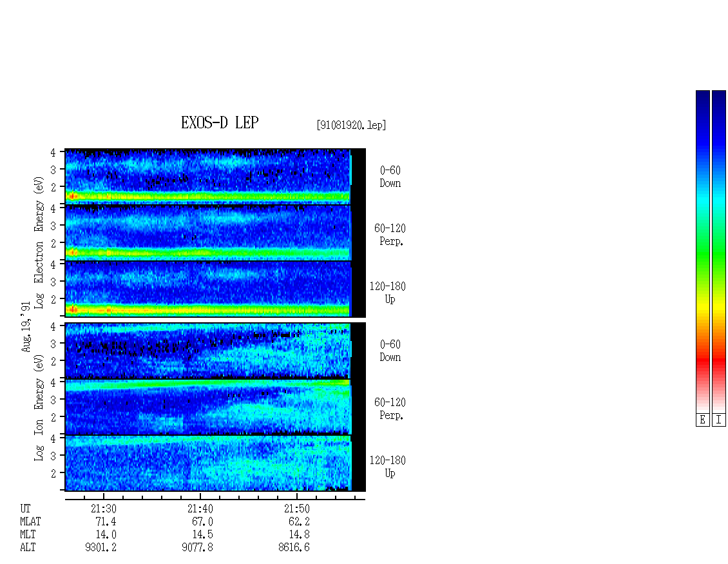The height and width of the screenshot is (564, 728).
Task: Select the altitude value 8616.6
Action: pyautogui.click(x=294, y=548)
